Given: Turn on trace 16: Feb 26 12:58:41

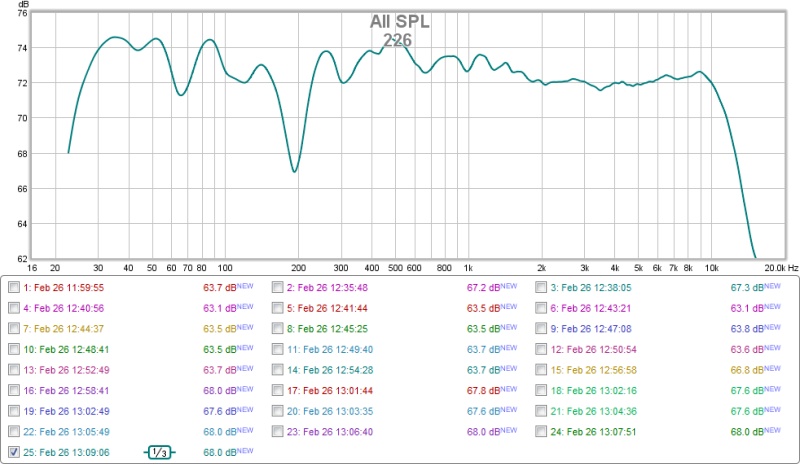Looking at the screenshot, I should point(14,390).
